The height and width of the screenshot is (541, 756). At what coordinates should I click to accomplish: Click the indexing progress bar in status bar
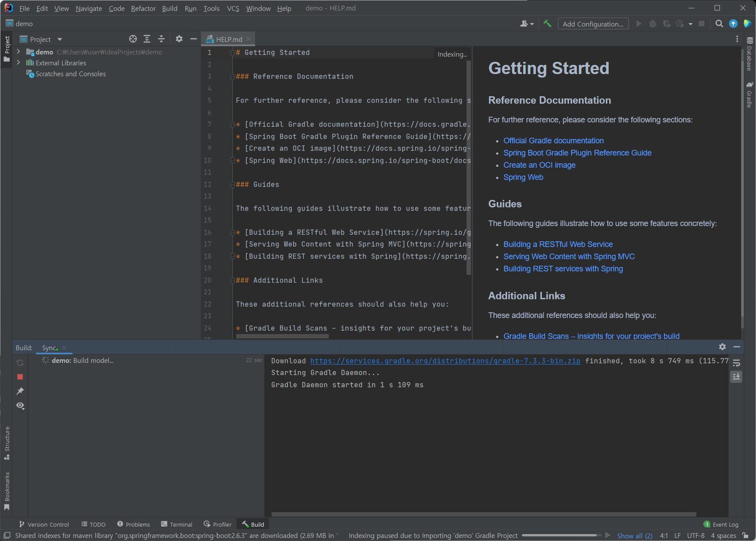(562, 535)
